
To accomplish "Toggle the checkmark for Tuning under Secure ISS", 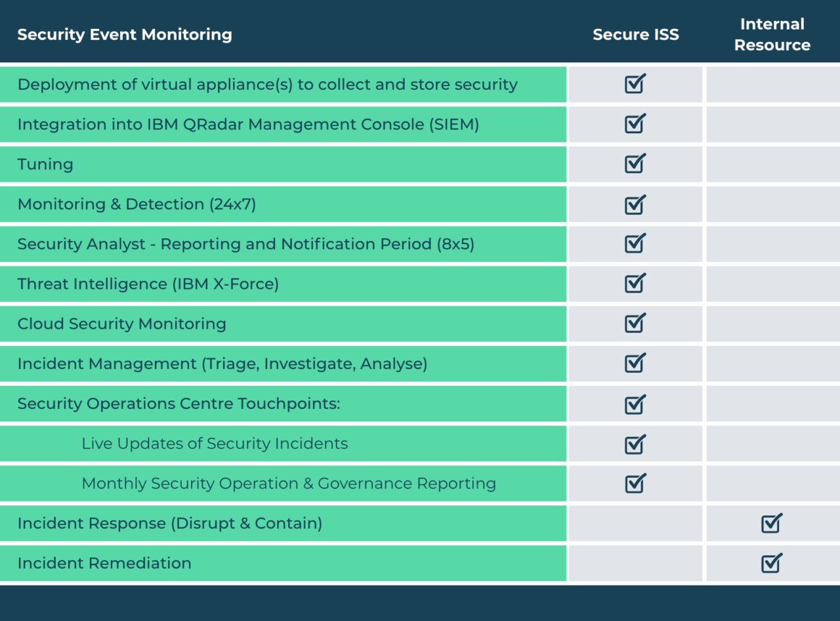I will point(635,164).
